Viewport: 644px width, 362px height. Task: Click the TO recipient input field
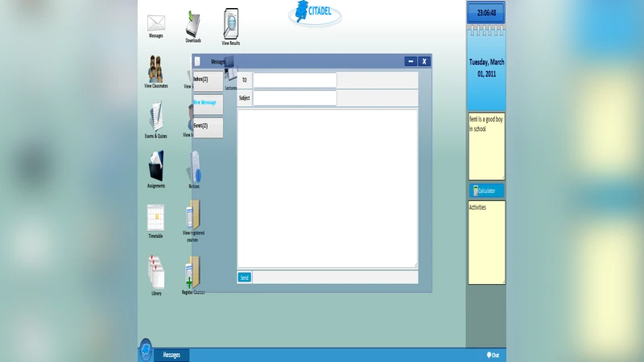coord(295,80)
